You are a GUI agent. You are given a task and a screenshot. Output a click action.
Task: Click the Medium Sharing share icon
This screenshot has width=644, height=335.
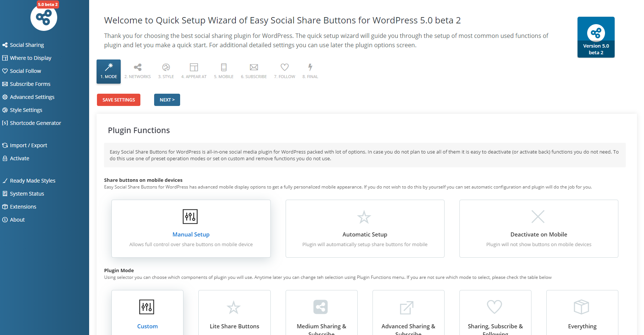(x=321, y=307)
